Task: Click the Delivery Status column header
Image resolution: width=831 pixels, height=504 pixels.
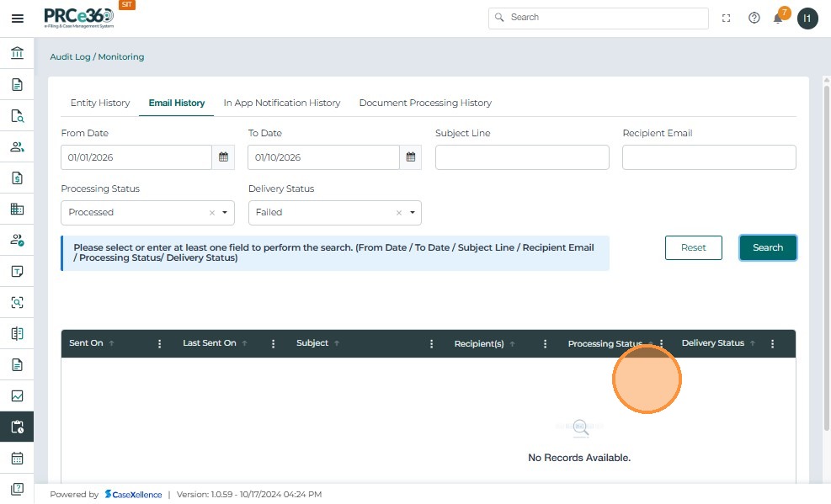Action: pos(713,343)
